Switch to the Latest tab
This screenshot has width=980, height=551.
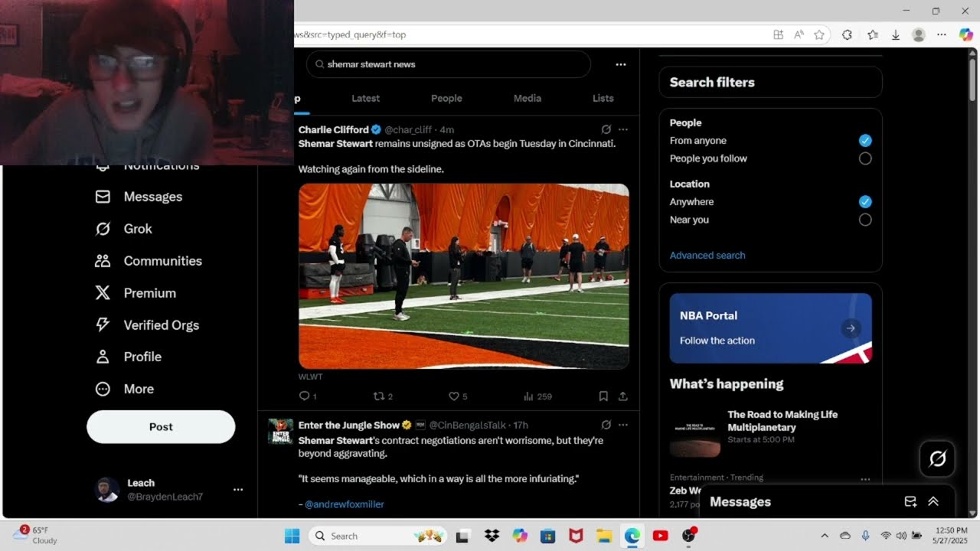tap(365, 98)
